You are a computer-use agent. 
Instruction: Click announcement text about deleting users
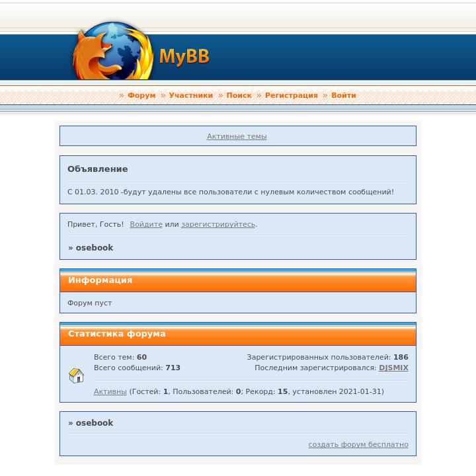click(x=231, y=192)
